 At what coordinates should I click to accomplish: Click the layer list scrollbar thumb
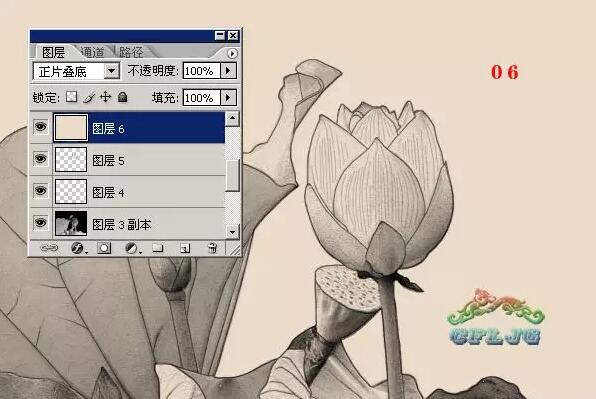point(232,175)
